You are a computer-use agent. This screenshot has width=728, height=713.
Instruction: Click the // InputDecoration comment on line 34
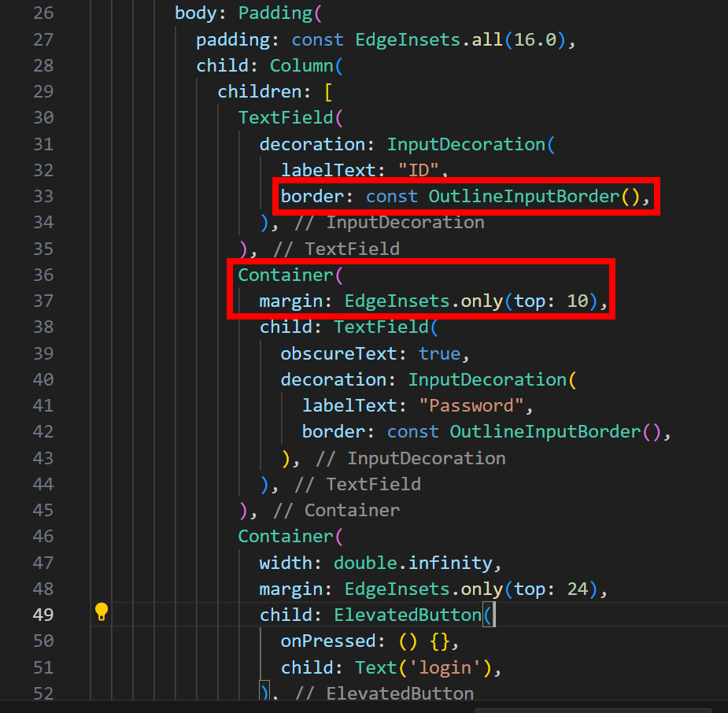(389, 223)
